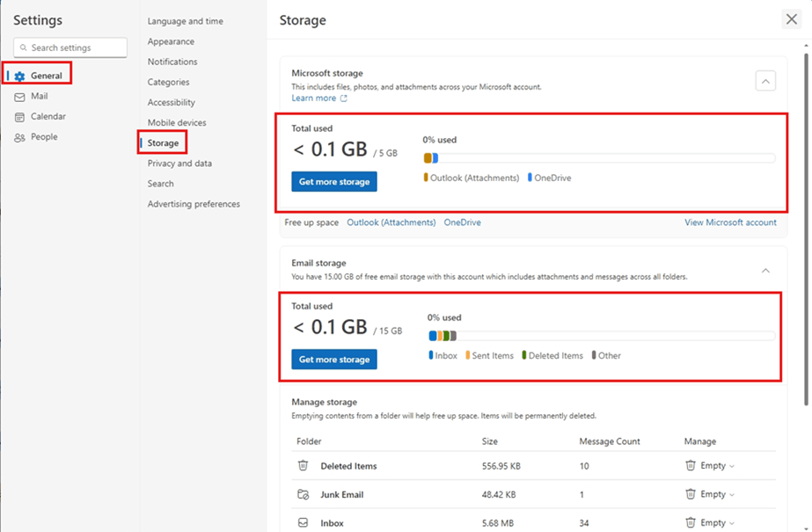Click the People icon in sidebar
This screenshot has height=532, width=812.
pos(19,137)
